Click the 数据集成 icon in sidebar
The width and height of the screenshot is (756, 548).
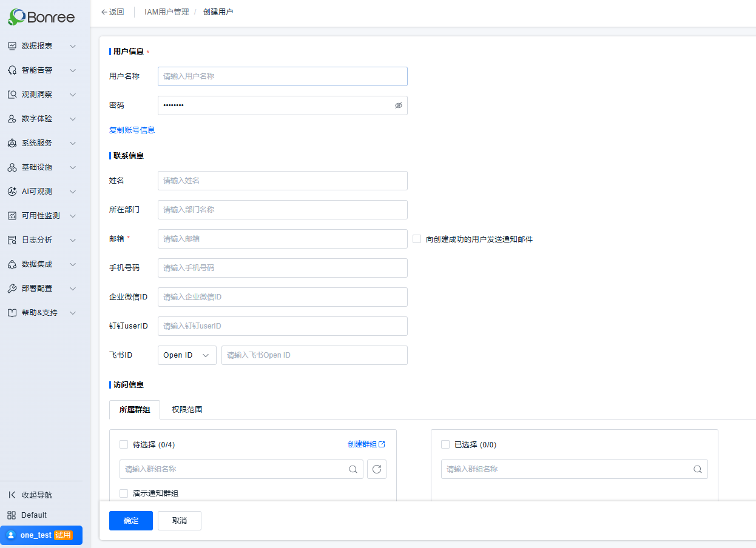[x=12, y=264]
